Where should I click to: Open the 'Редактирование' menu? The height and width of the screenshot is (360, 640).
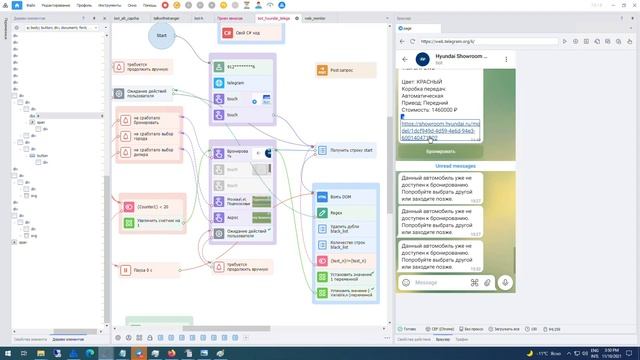coord(56,5)
